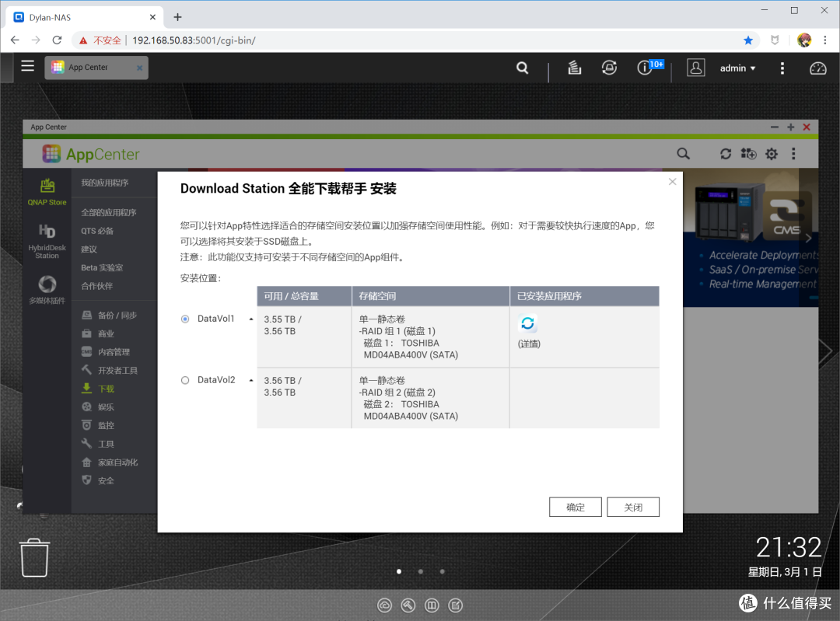Viewport: 840px width, 621px height.
Task: Refresh the AppCenter list
Action: 726,154
